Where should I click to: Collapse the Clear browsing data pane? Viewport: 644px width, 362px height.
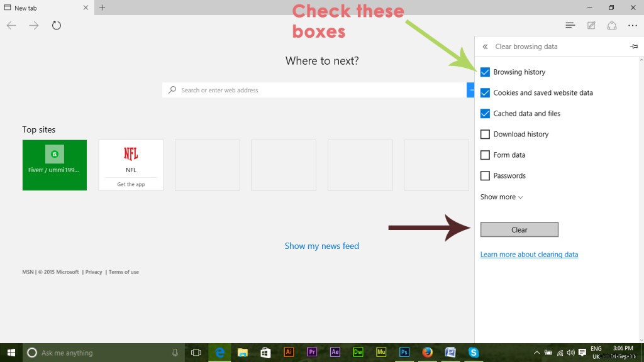coord(484,46)
